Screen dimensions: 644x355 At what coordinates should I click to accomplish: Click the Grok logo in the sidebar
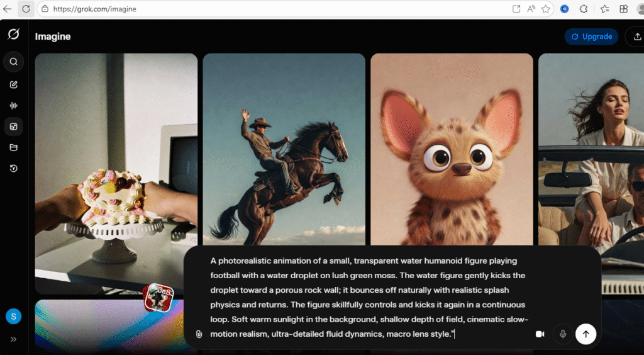13,34
